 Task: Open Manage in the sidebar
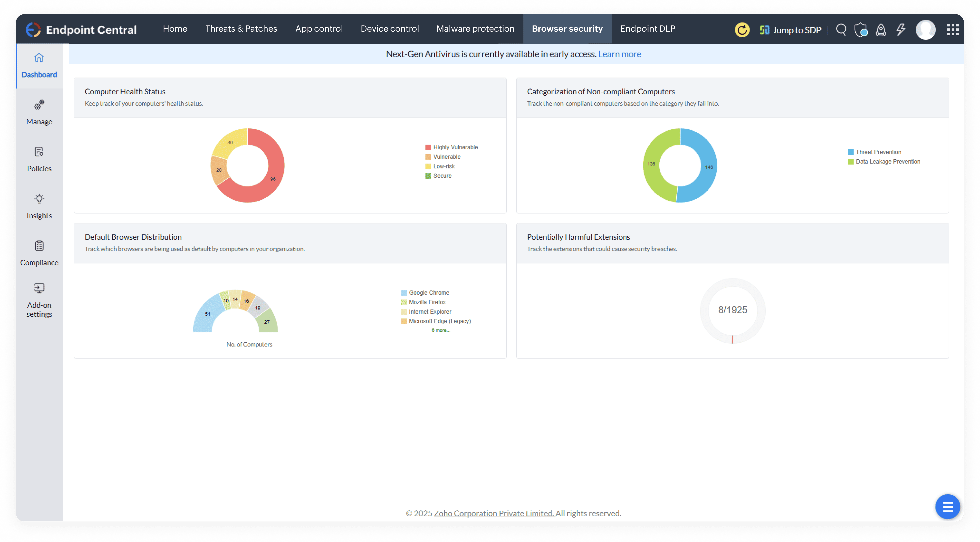point(39,112)
